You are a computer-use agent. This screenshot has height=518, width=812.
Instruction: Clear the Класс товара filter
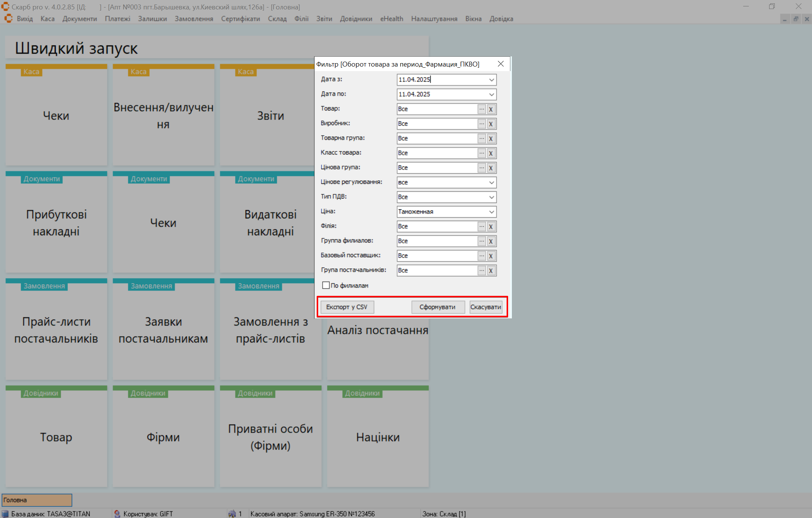pos(491,153)
